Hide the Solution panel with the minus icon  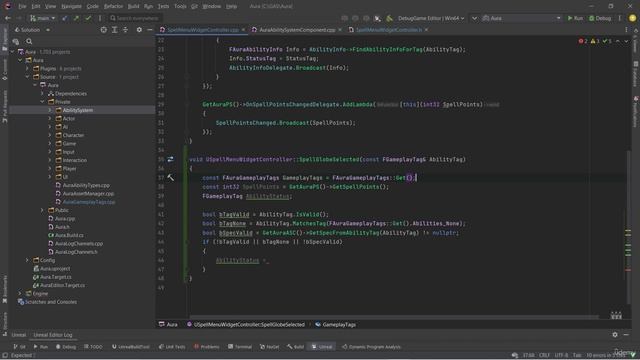(150, 30)
